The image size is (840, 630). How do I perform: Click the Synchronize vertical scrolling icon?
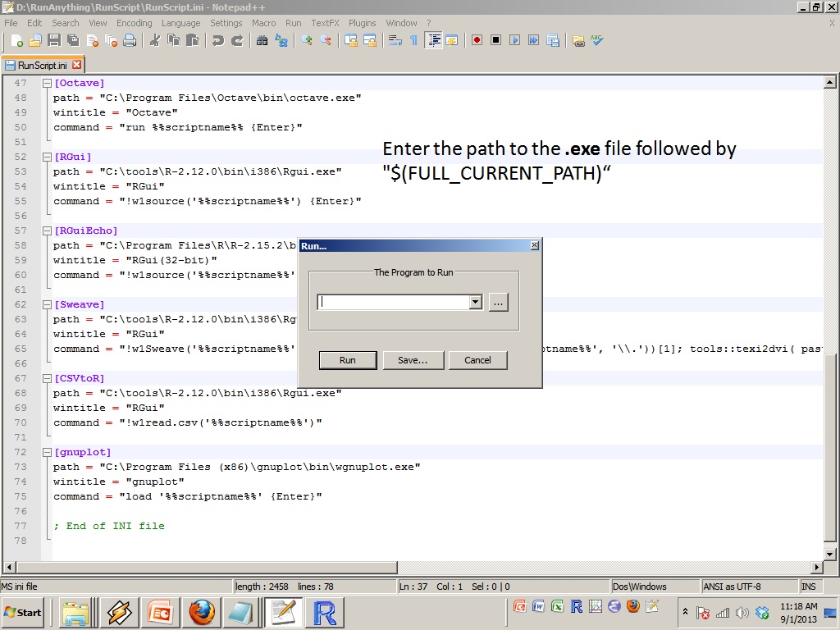pyautogui.click(x=351, y=41)
